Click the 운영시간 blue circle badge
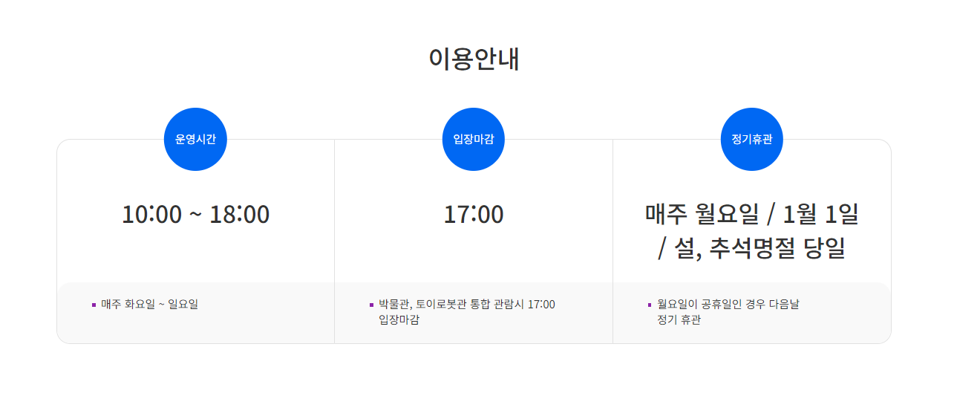 pyautogui.click(x=195, y=139)
